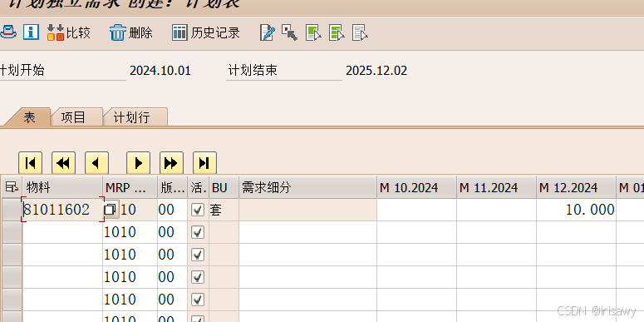Click the empty material cell in second row
This screenshot has width=644, height=322.
[62, 232]
